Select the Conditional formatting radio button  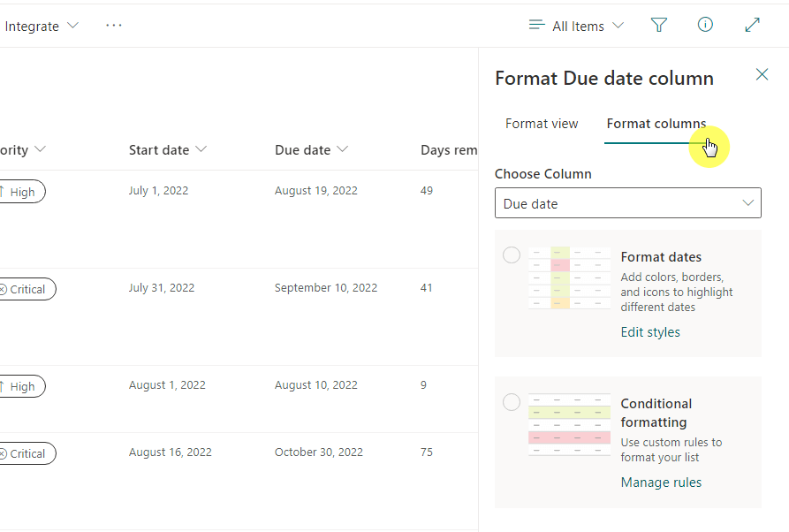(x=512, y=402)
